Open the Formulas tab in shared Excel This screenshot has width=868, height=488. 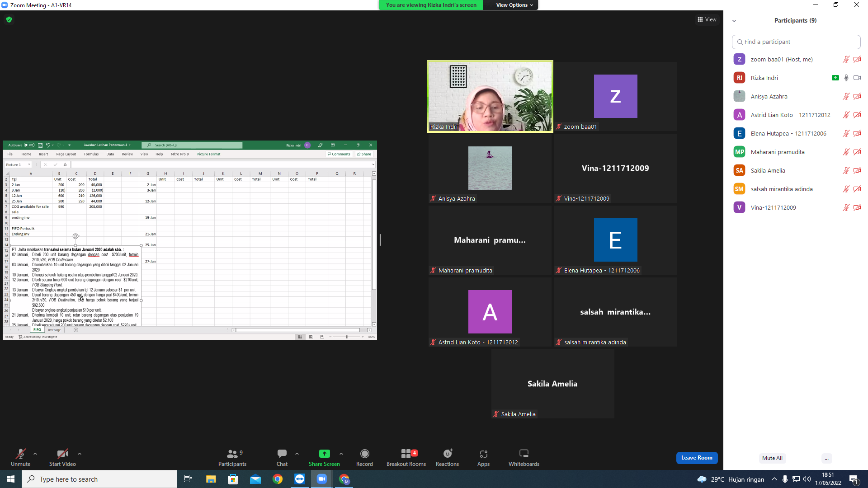pos(91,154)
